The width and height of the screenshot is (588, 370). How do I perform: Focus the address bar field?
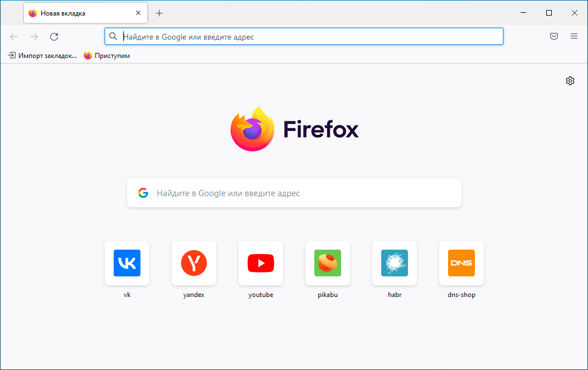(x=304, y=36)
